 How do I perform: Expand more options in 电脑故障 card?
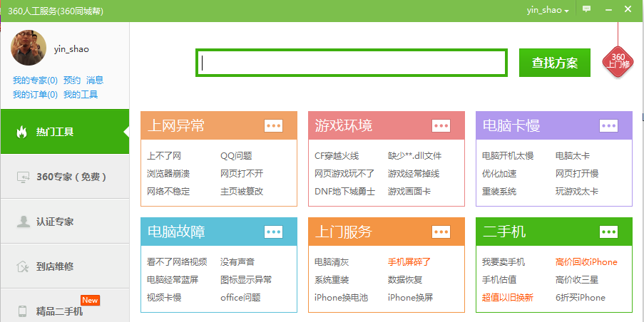274,232
